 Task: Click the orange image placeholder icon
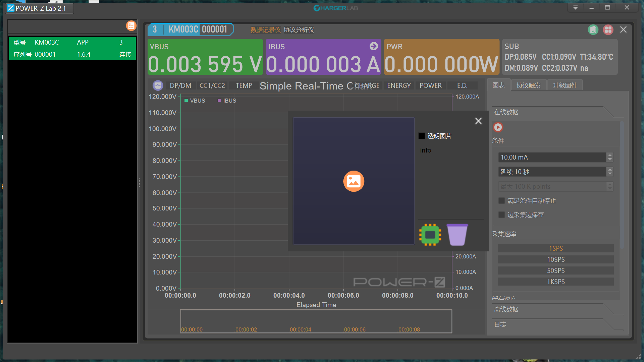[354, 181]
